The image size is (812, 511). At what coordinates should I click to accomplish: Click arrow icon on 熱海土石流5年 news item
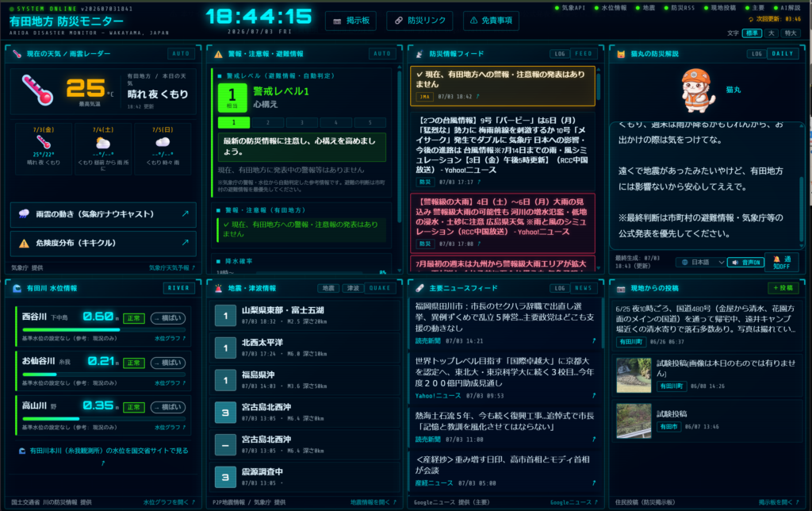point(594,440)
